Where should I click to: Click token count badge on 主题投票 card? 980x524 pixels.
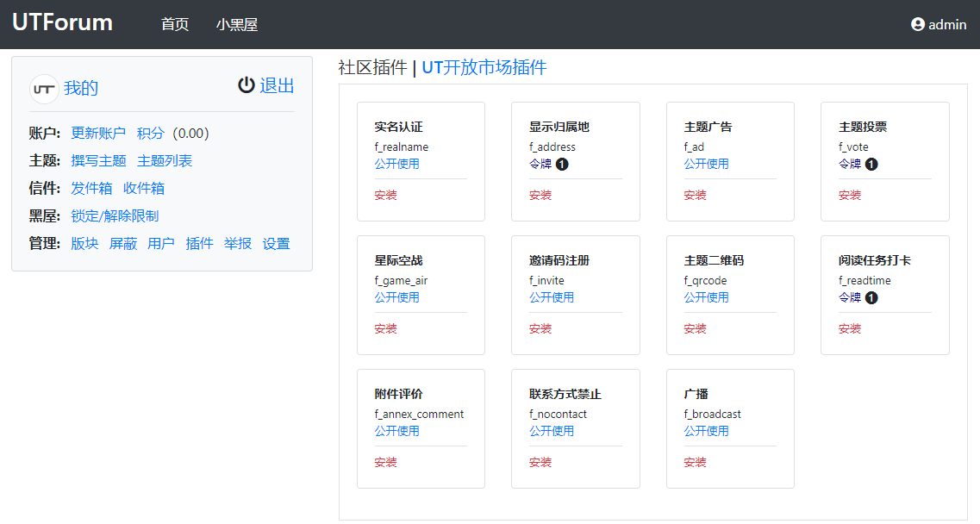(x=871, y=164)
